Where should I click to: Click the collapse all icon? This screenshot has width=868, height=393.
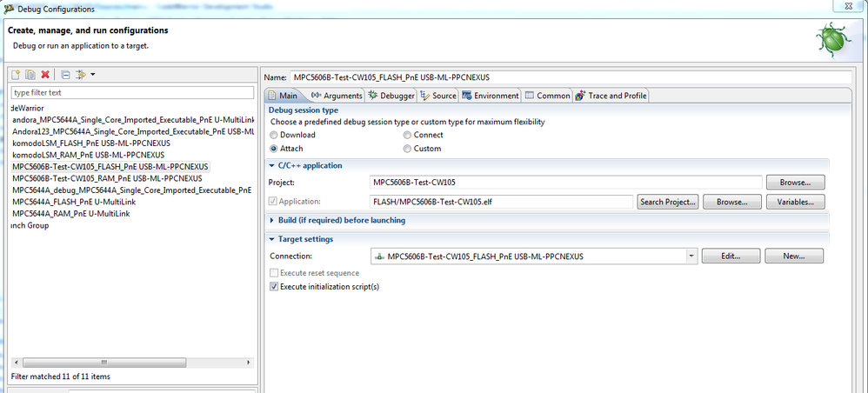coord(65,75)
